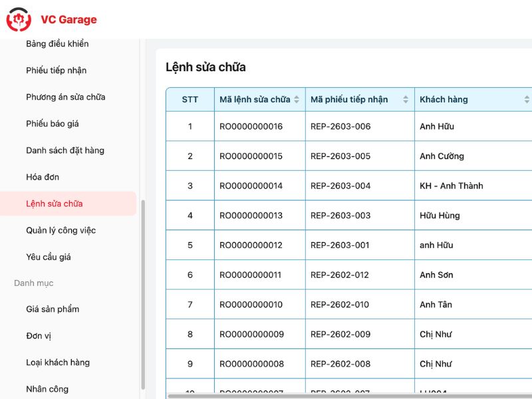The height and width of the screenshot is (399, 532).
Task: Click the sidebar vertical scrollbar
Action: pos(143,293)
